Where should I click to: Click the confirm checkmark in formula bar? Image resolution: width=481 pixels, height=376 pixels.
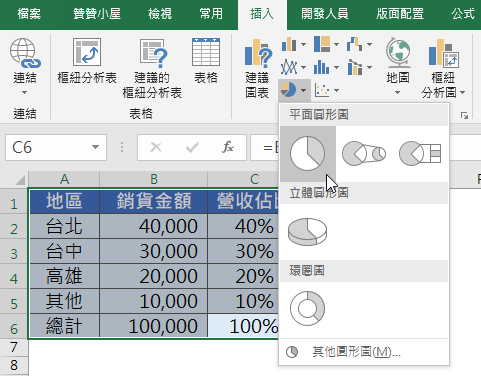click(x=192, y=147)
